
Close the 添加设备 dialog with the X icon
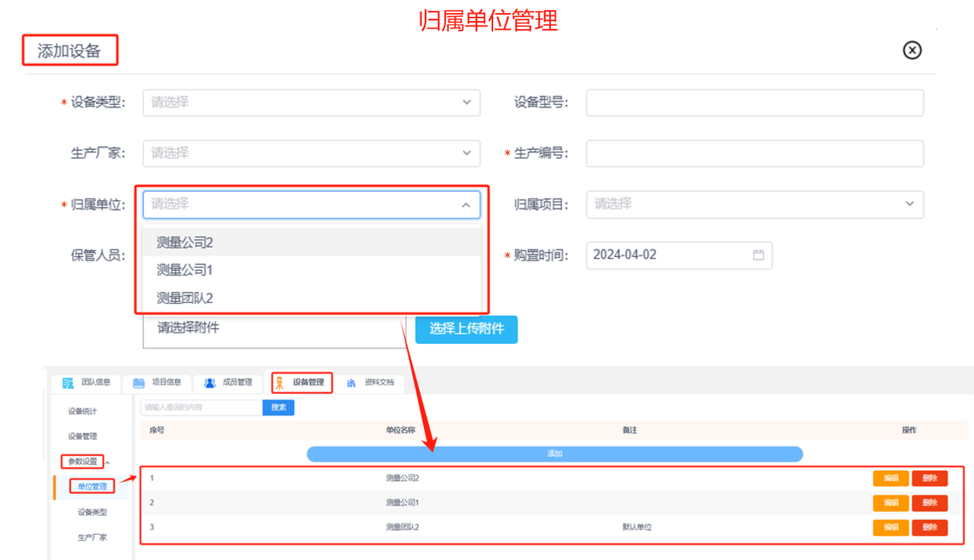tap(912, 50)
